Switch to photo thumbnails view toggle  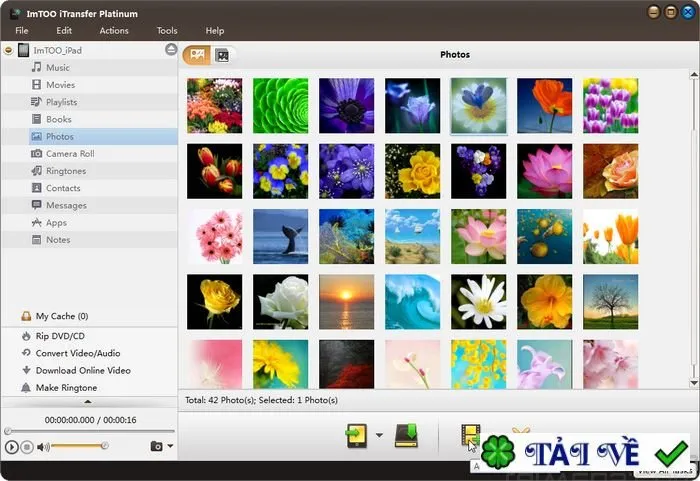point(197,55)
